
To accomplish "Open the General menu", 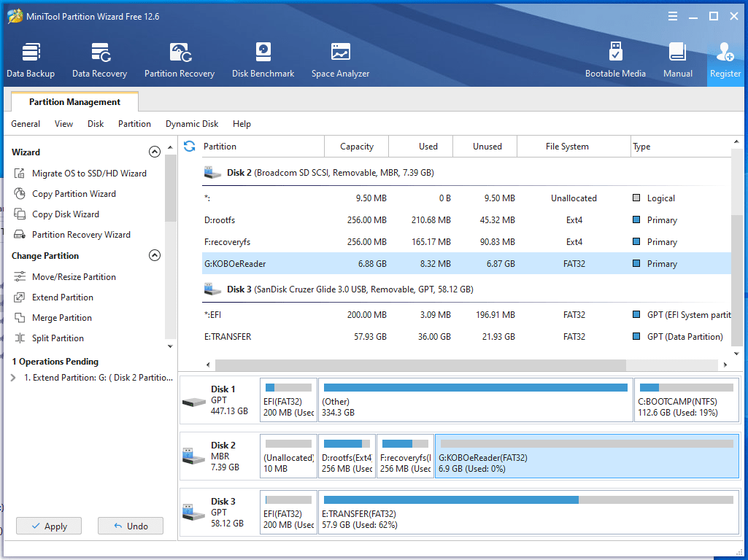I will [26, 124].
